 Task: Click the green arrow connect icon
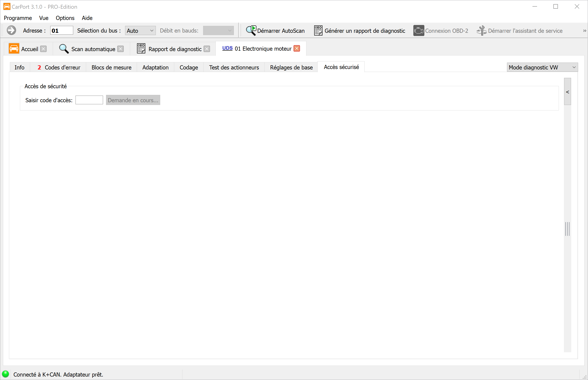[11, 30]
